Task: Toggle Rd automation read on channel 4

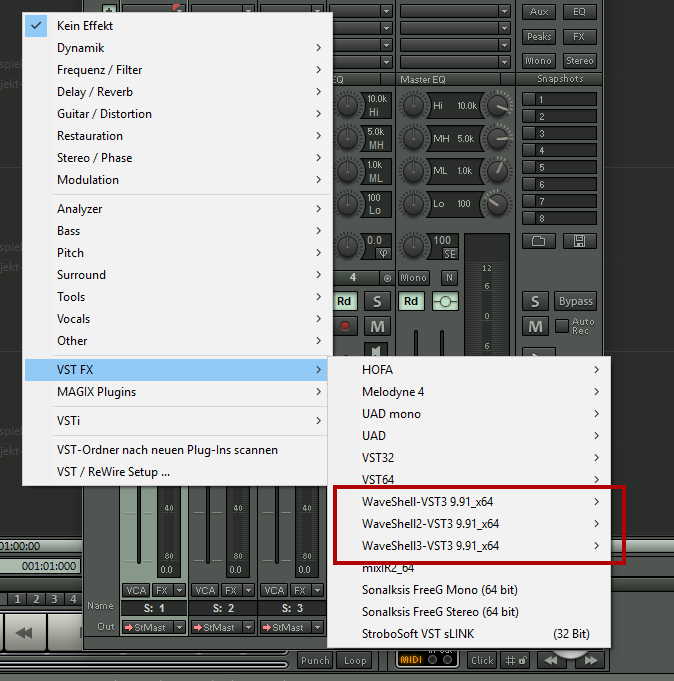Action: click(x=345, y=301)
